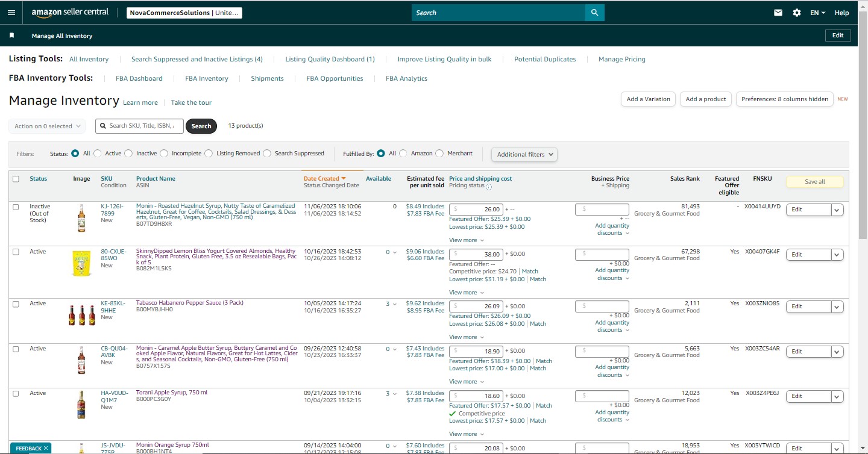Focus the Tabasco price input showing 26.09
This screenshot has width=868, height=454.
tap(476, 306)
